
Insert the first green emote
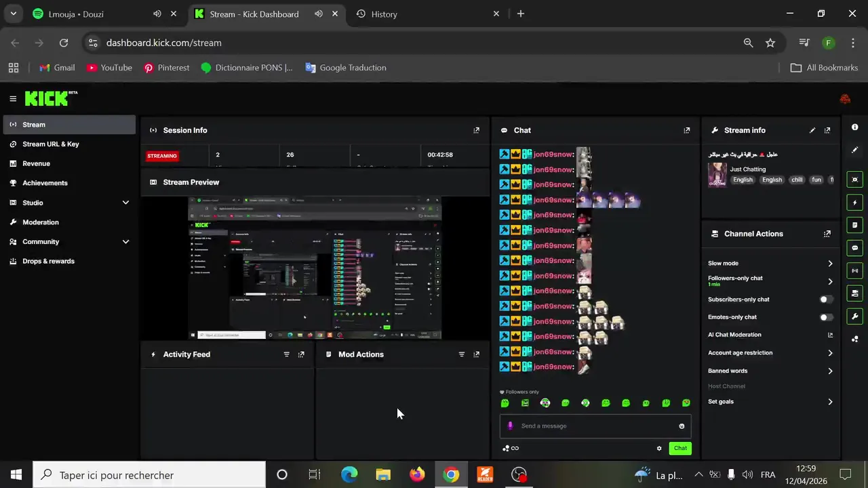(x=505, y=403)
